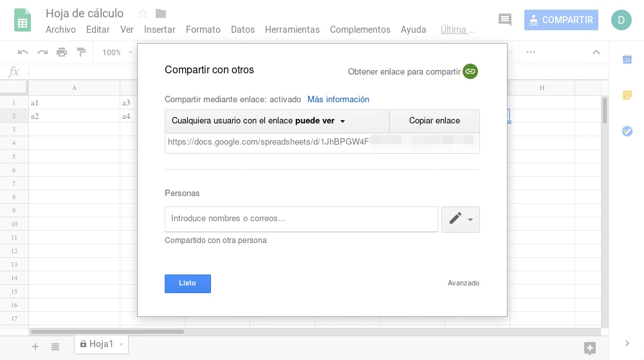The image size is (644, 360).
Task: Click the Google Sheets home logo
Action: (23, 20)
